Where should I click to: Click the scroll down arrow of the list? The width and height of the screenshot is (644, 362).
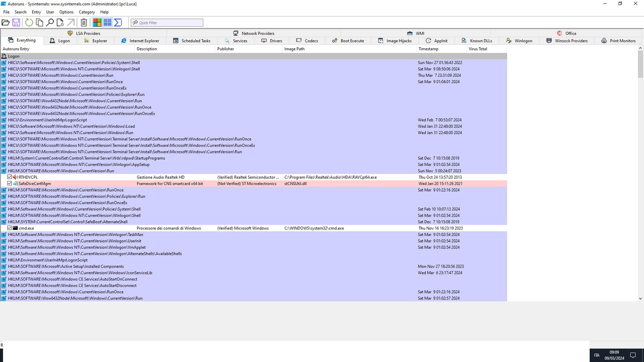click(640, 298)
